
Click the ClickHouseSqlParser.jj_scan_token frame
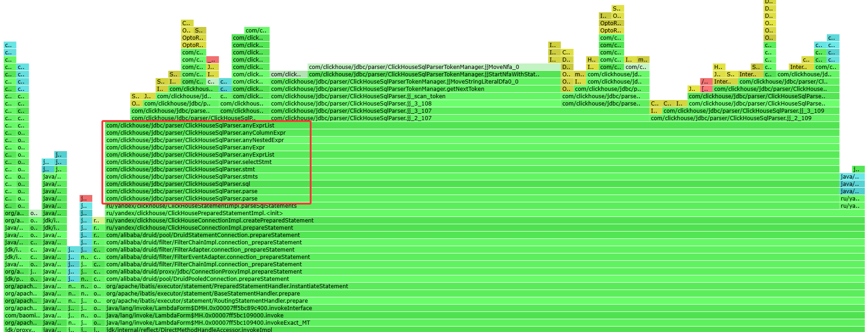click(x=358, y=96)
